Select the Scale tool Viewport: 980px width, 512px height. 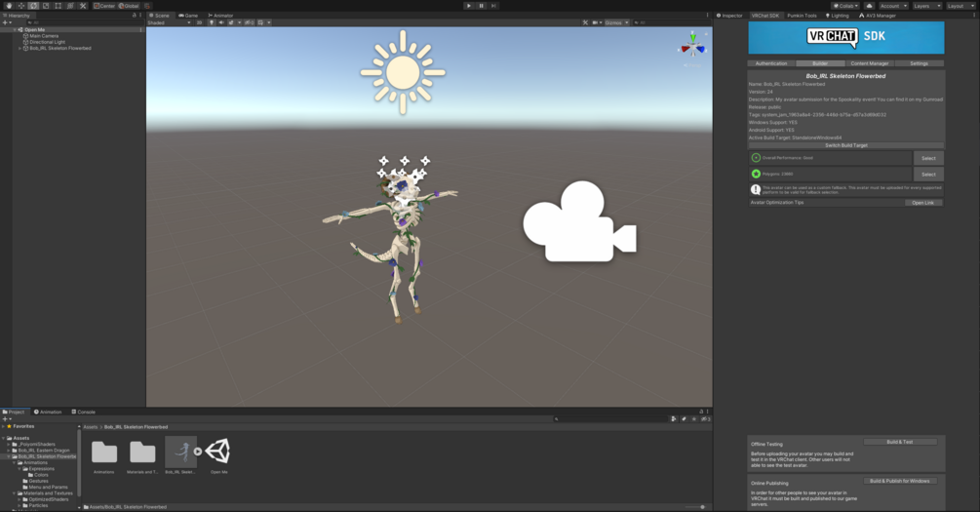46,6
